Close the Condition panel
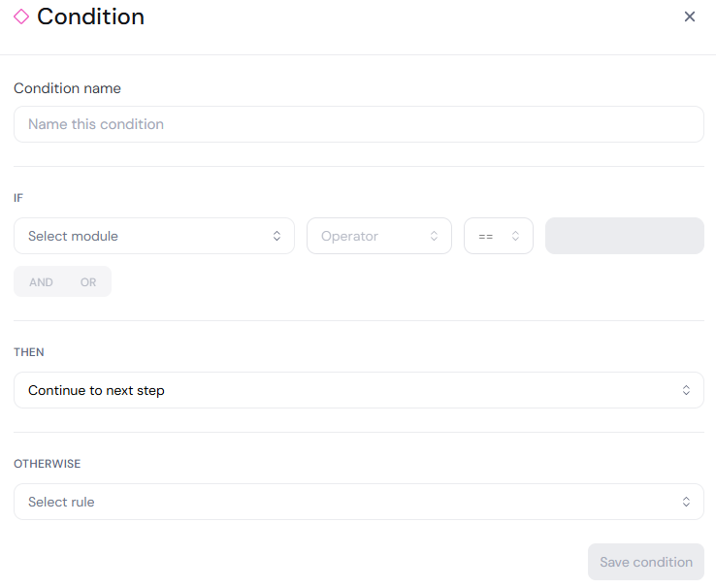Viewport: 716px width, 588px height. click(690, 16)
